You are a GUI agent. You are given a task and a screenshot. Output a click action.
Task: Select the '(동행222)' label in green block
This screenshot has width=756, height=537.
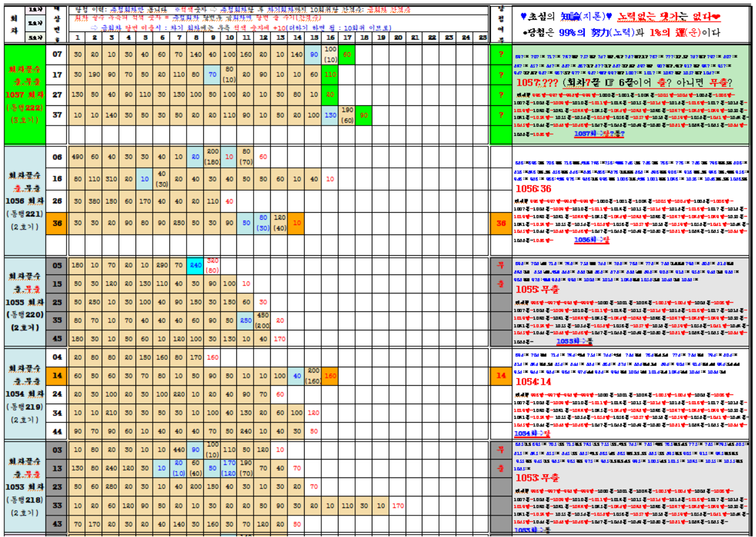(23, 108)
